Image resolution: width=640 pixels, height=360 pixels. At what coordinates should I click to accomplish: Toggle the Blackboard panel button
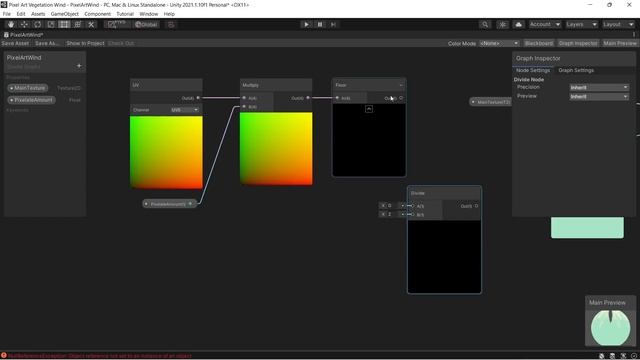pyautogui.click(x=539, y=43)
